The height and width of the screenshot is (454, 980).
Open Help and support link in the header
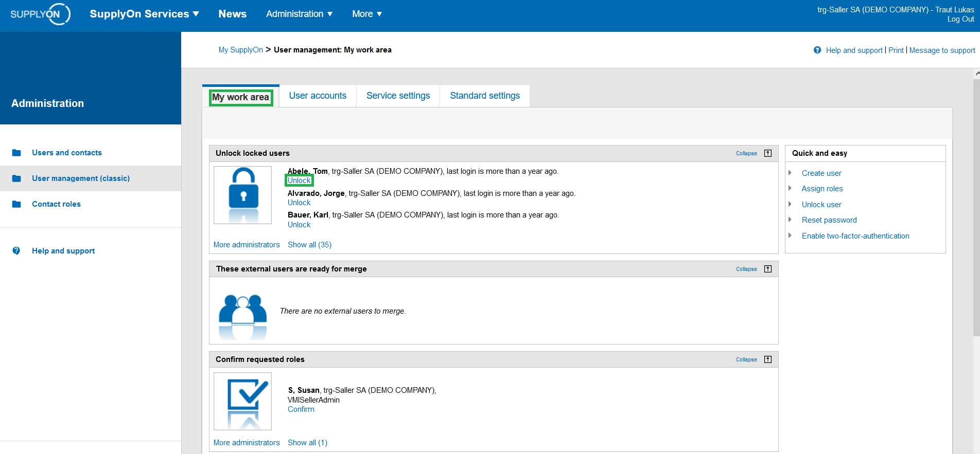[x=854, y=50]
